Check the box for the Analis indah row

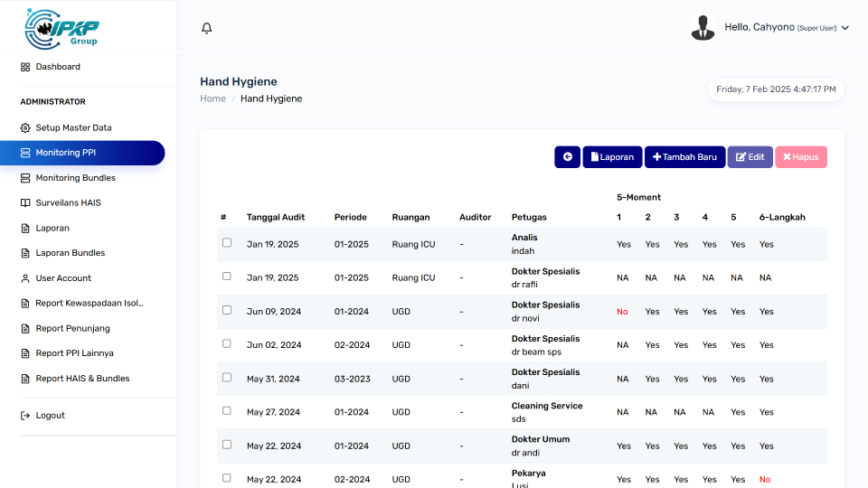(x=227, y=243)
